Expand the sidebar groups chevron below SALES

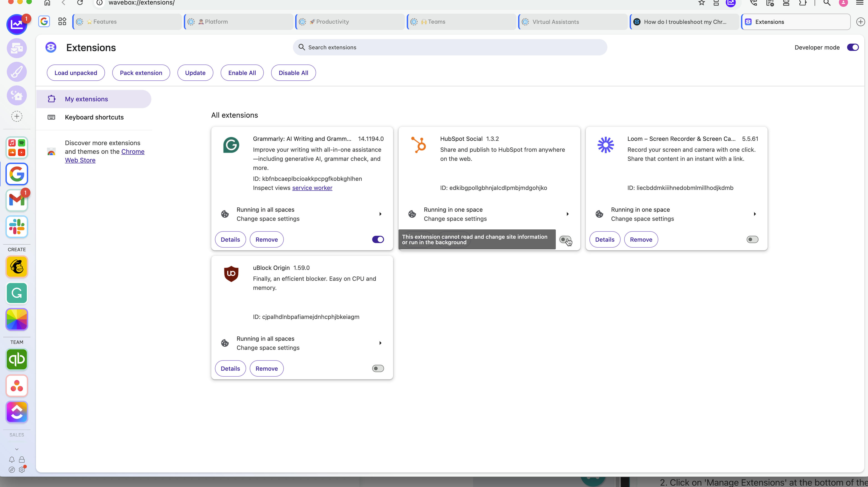pos(17,449)
